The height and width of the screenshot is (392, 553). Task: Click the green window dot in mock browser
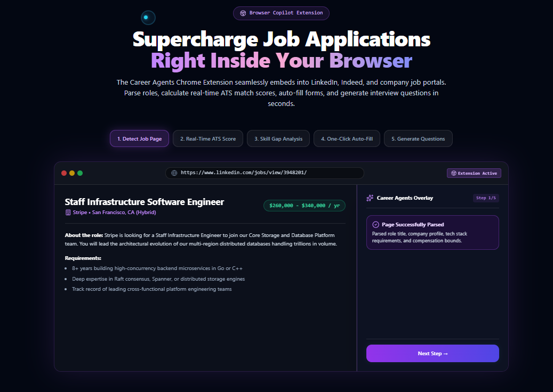tap(80, 173)
